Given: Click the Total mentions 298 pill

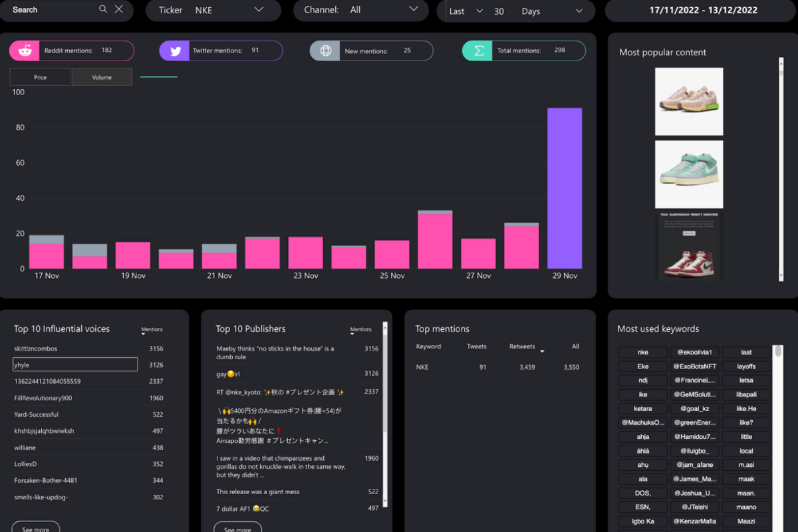Looking at the screenshot, I should click(524, 51).
